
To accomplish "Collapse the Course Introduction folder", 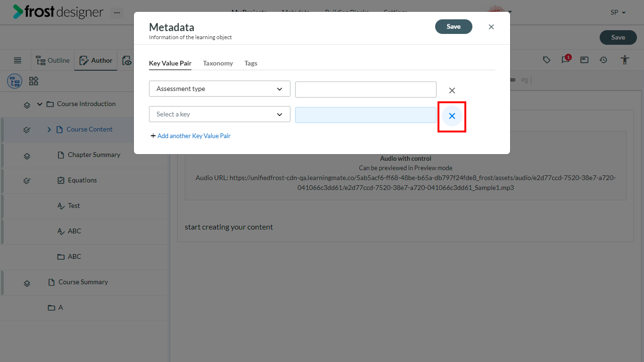I will click(40, 104).
